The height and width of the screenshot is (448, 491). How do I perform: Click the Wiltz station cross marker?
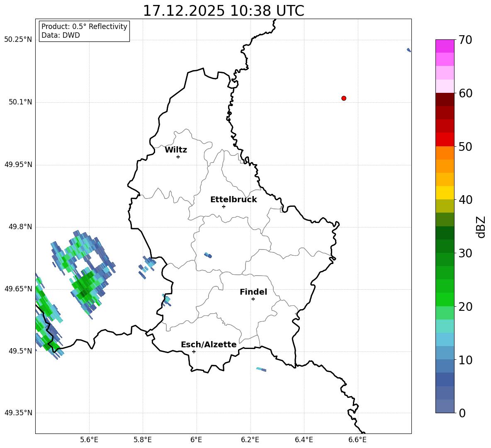click(x=178, y=157)
